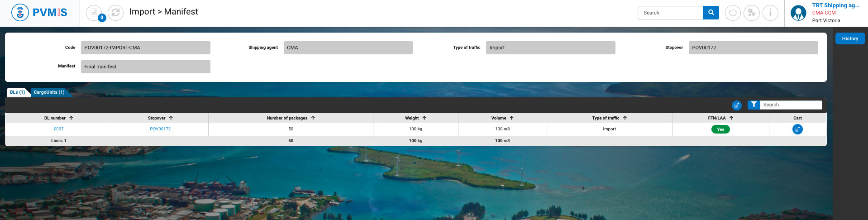
Task: Click the PVMIS logo
Action: click(x=39, y=13)
